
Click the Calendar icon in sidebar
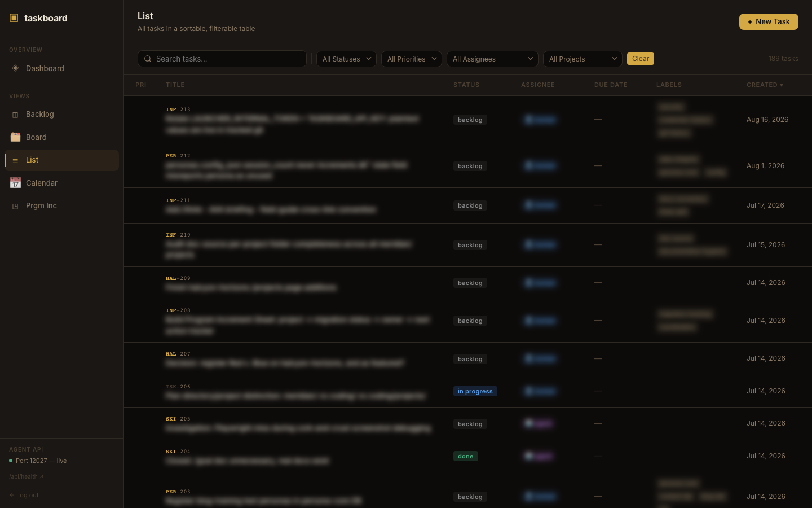[x=15, y=183]
